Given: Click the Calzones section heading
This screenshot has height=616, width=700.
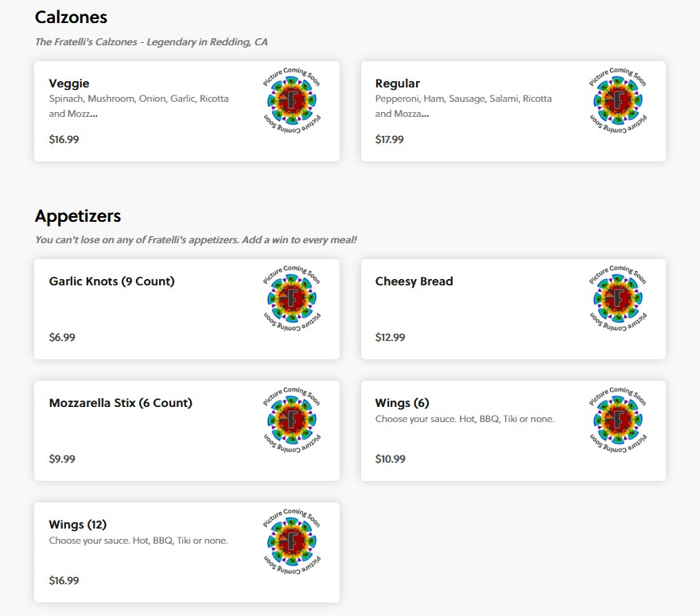Looking at the screenshot, I should click(71, 17).
